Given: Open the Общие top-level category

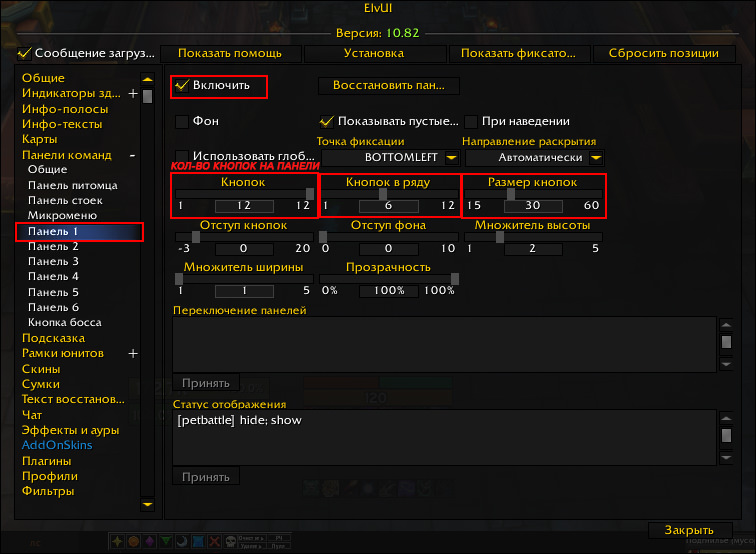Looking at the screenshot, I should [x=43, y=78].
